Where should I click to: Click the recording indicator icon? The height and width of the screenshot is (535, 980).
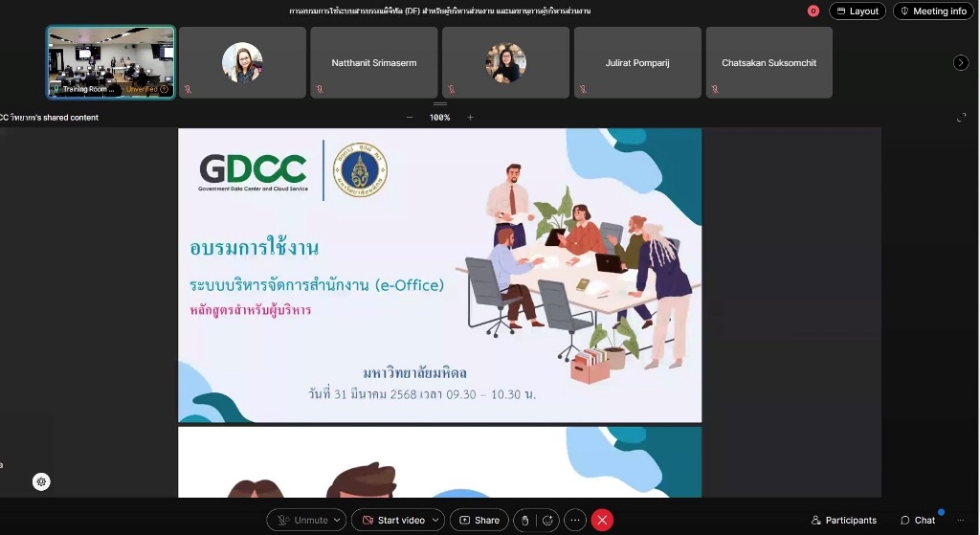[813, 11]
